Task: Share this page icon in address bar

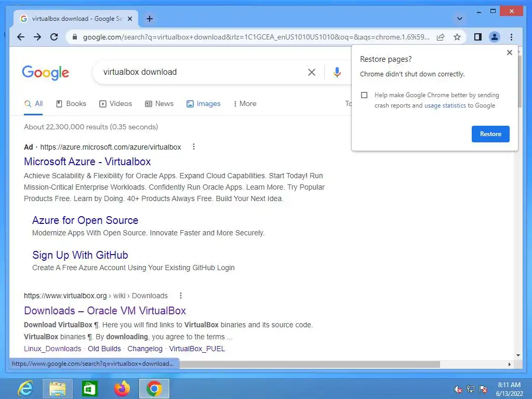Action: (441, 37)
